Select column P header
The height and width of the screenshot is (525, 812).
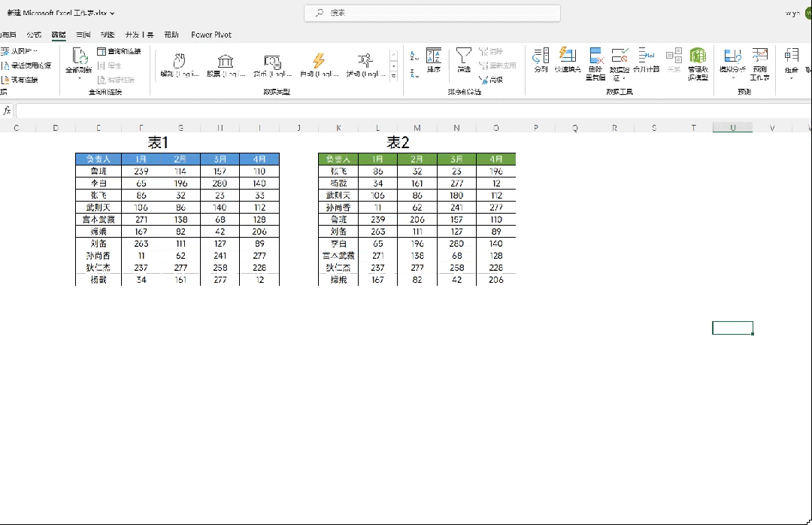(535, 128)
